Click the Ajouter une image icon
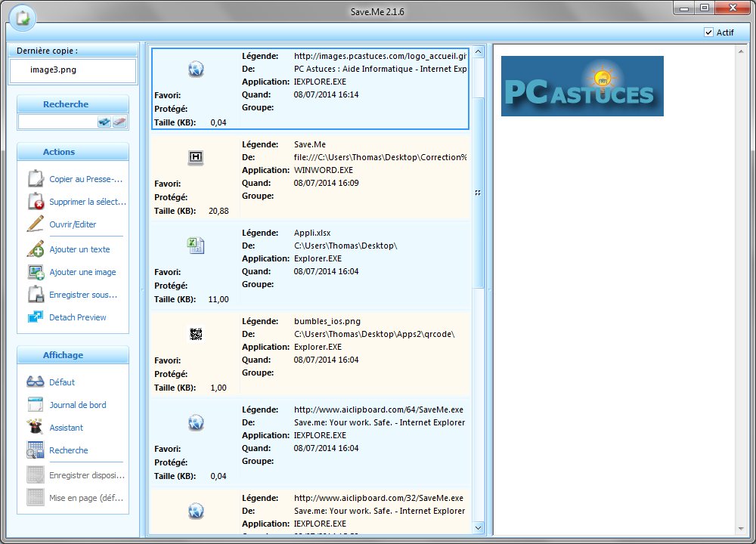Viewport: 756px width, 544px height. (x=36, y=272)
